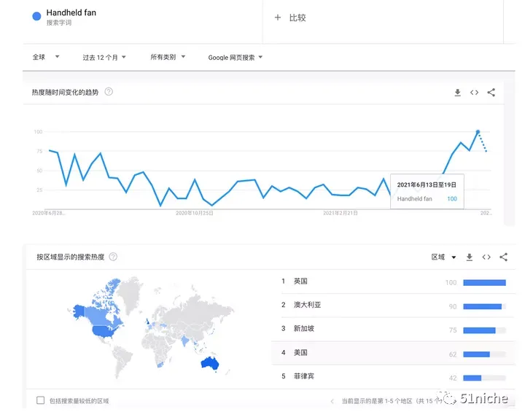Screen dimensions: 525x420
Task: Open help for 热度随时间变化的趋势
Action: pyautogui.click(x=109, y=91)
